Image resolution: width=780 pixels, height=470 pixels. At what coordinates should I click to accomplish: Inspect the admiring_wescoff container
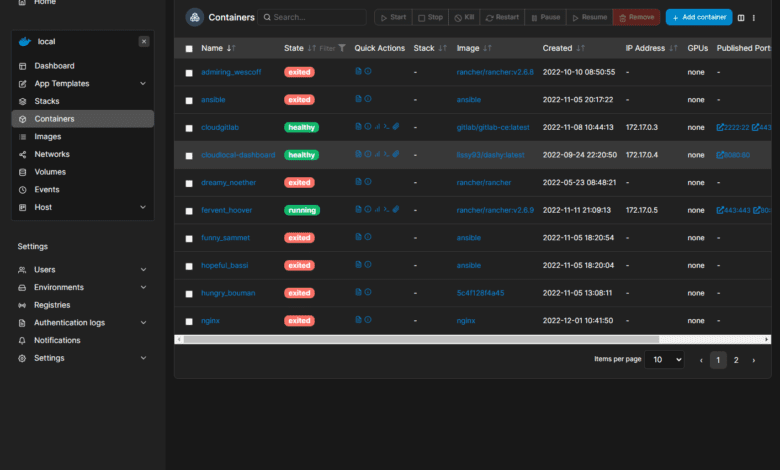point(368,71)
